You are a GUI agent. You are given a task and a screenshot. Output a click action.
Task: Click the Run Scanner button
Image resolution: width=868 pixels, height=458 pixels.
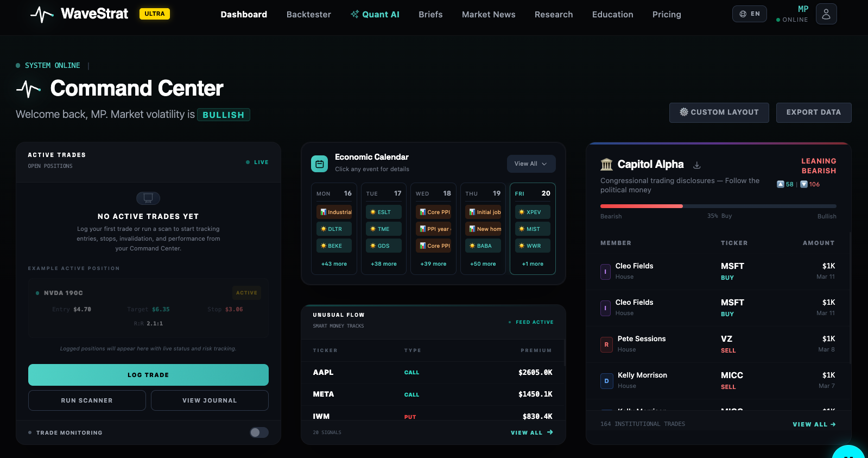pos(87,400)
